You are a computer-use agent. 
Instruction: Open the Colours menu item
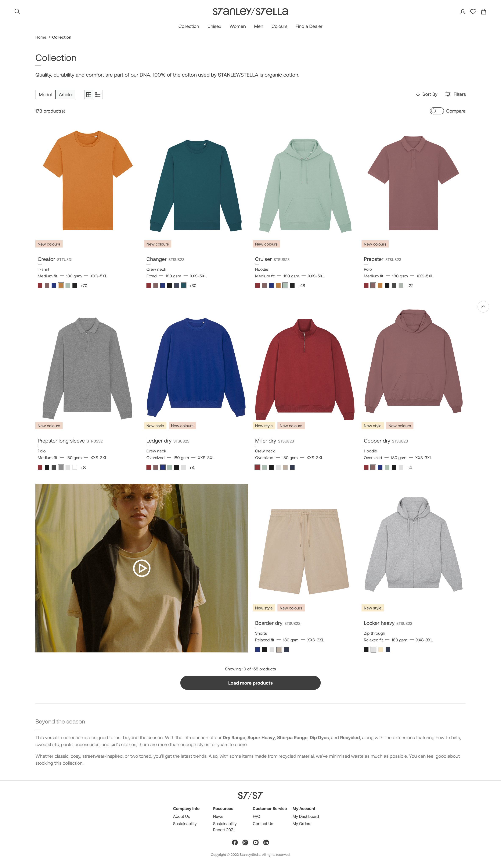pyautogui.click(x=279, y=26)
